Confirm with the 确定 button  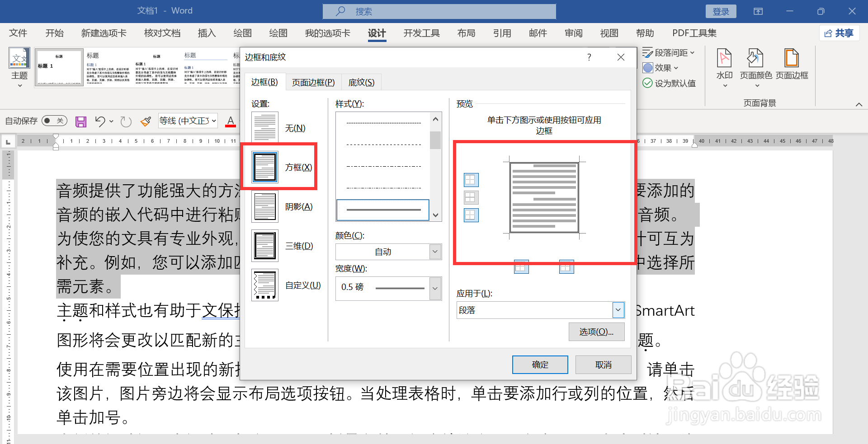540,365
